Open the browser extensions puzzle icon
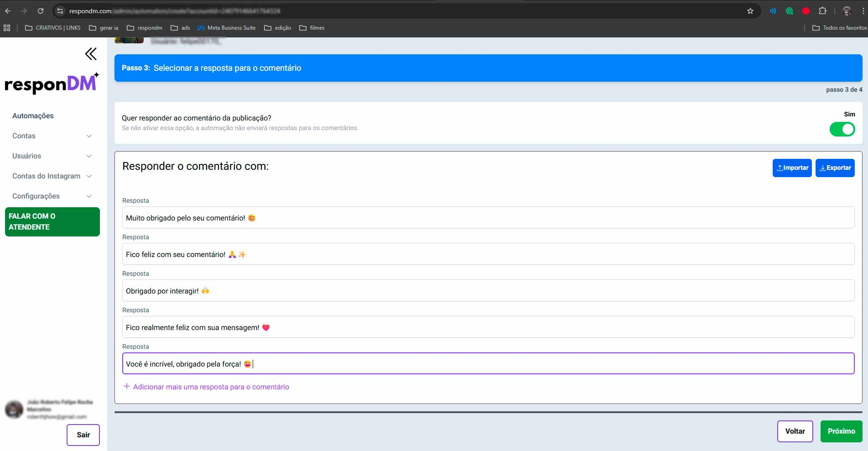 click(x=822, y=11)
